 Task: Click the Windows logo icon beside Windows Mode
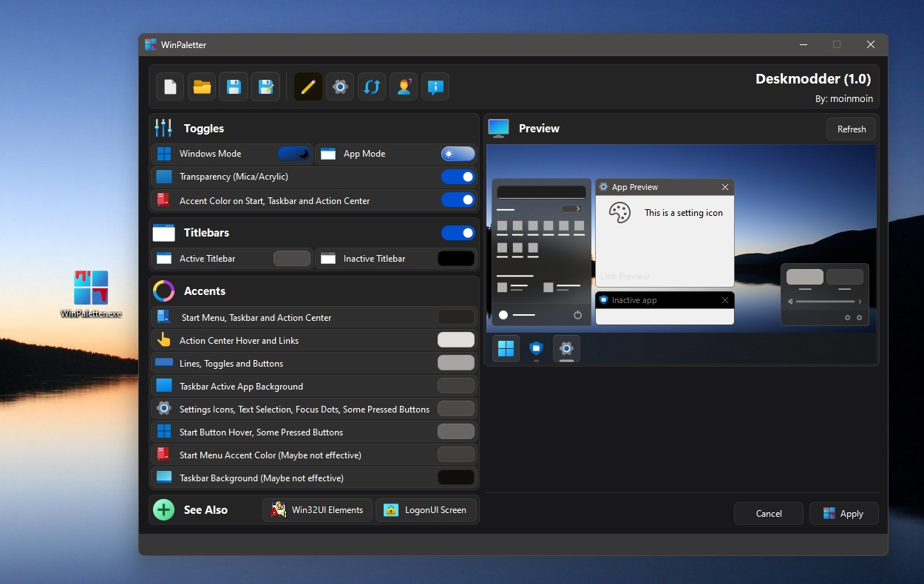164,154
